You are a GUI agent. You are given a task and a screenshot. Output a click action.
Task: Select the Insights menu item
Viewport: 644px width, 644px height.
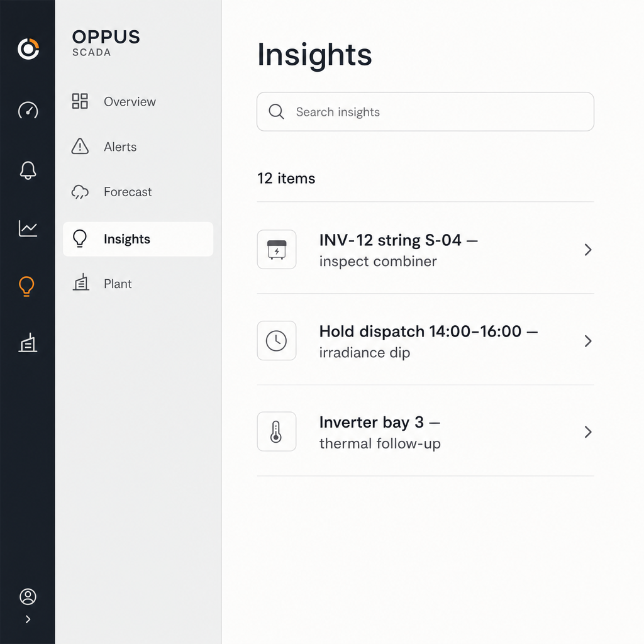coord(138,239)
